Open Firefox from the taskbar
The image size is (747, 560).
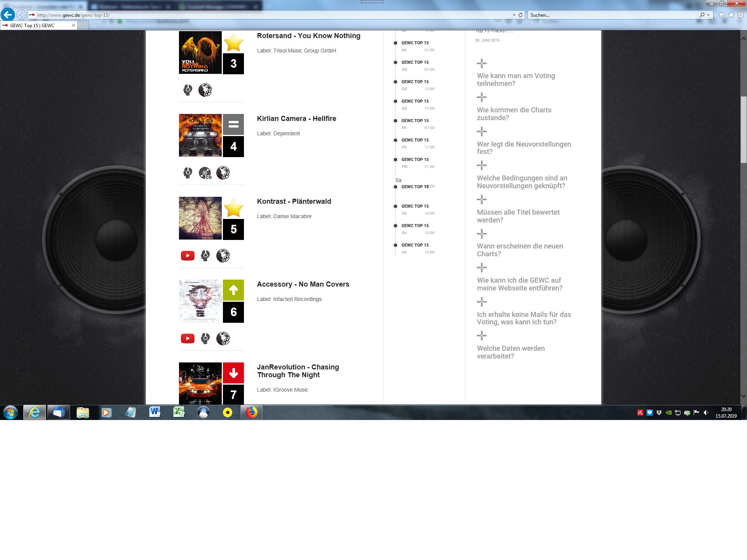[252, 412]
